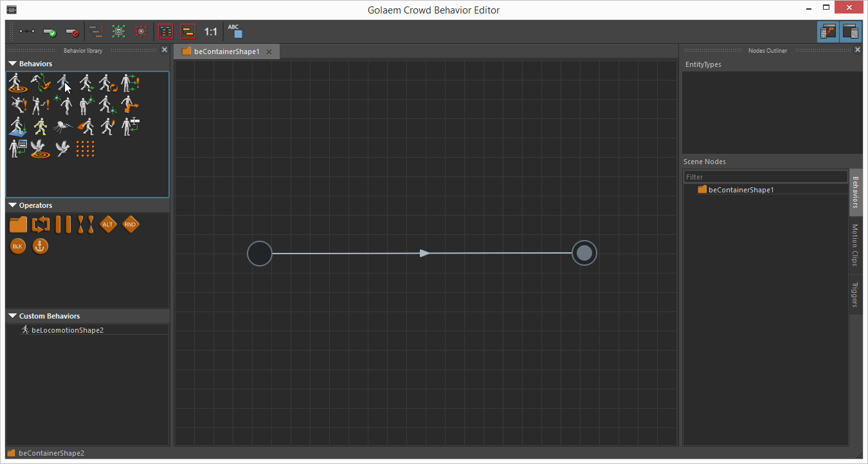This screenshot has width=868, height=464.
Task: Toggle the red-bordered orange bars toolbar button
Action: [x=188, y=32]
